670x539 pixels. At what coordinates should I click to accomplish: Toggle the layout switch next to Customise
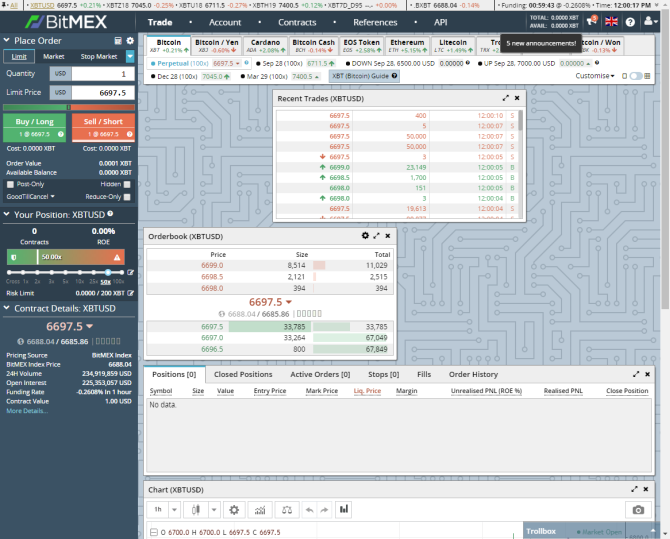636,76
